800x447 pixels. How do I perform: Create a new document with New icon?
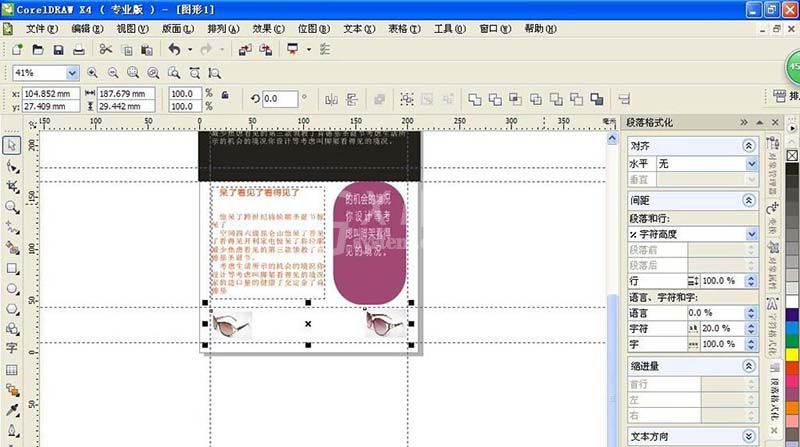(x=17, y=49)
